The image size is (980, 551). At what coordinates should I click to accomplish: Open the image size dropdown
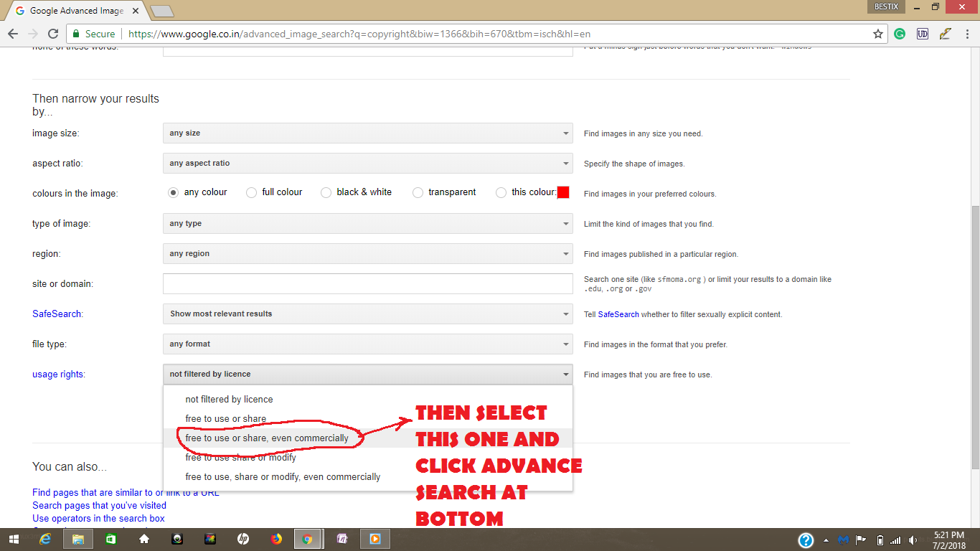tap(368, 133)
